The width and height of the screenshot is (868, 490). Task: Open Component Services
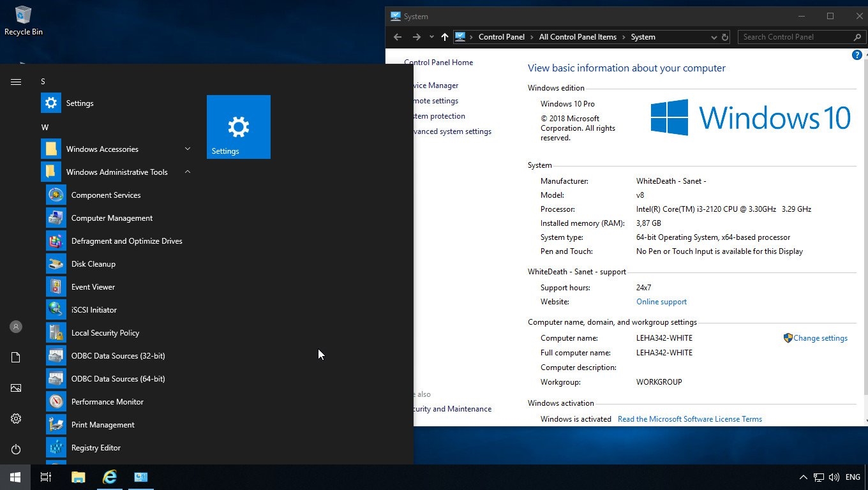(x=119, y=195)
